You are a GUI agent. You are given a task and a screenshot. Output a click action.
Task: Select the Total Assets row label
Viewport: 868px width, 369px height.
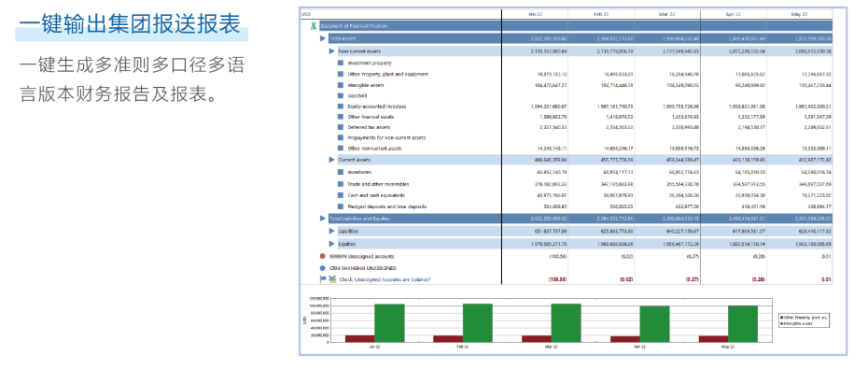343,39
